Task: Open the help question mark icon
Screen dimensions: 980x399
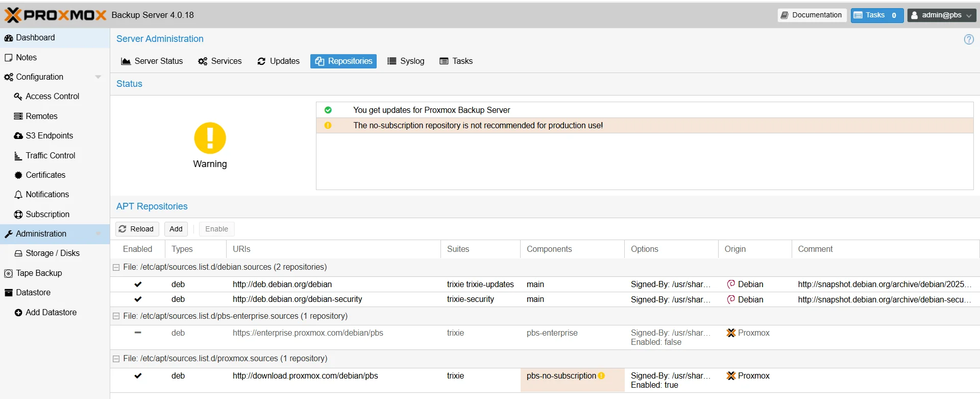Action: click(x=968, y=39)
